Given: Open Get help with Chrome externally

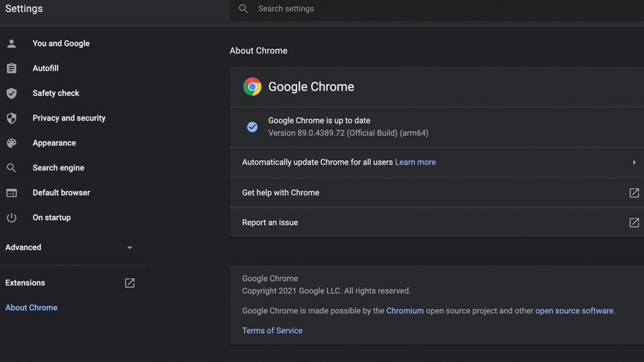Looking at the screenshot, I should pyautogui.click(x=634, y=193).
